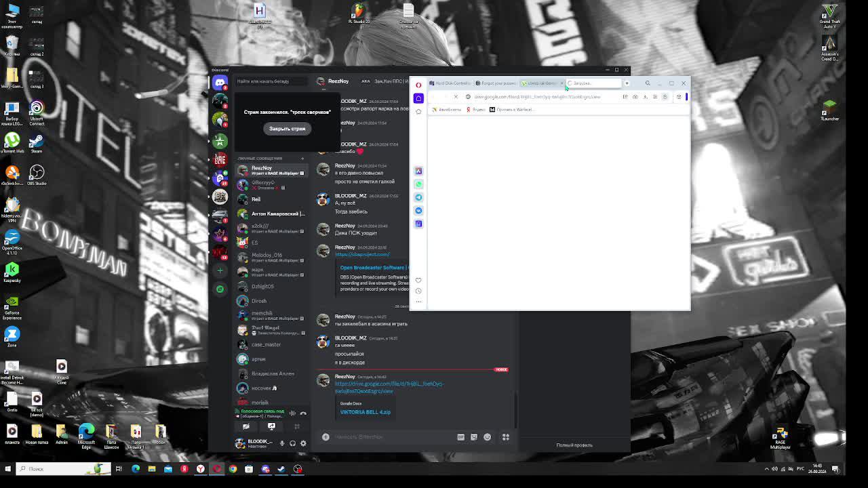
Task: Open Opera bookmarks star in sidebar
Action: coord(418,111)
